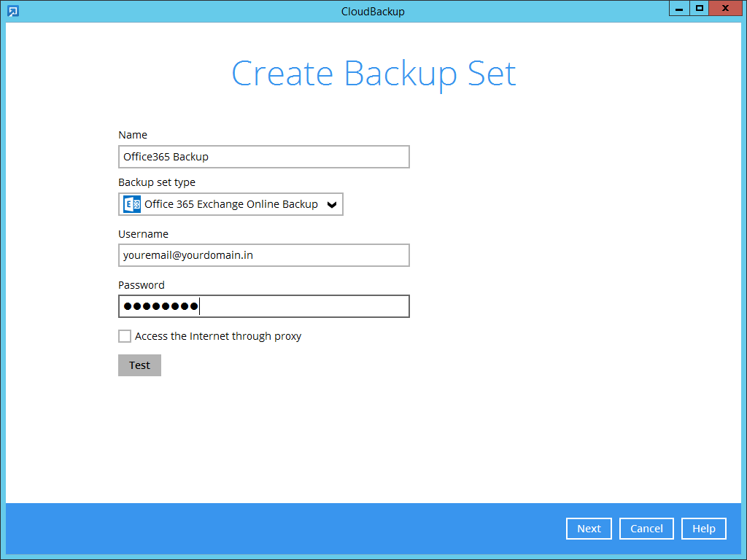
Task: Click the Exchange icon in backup type field
Action: [132, 204]
